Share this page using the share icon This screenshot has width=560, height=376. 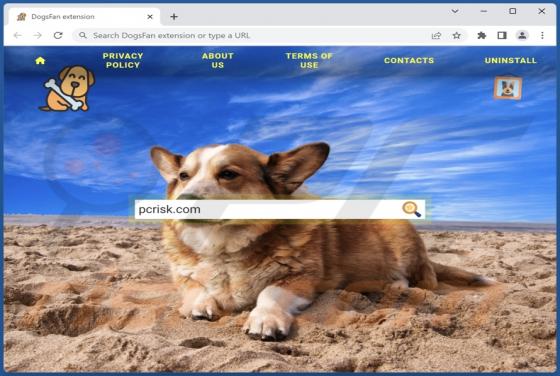point(436,35)
